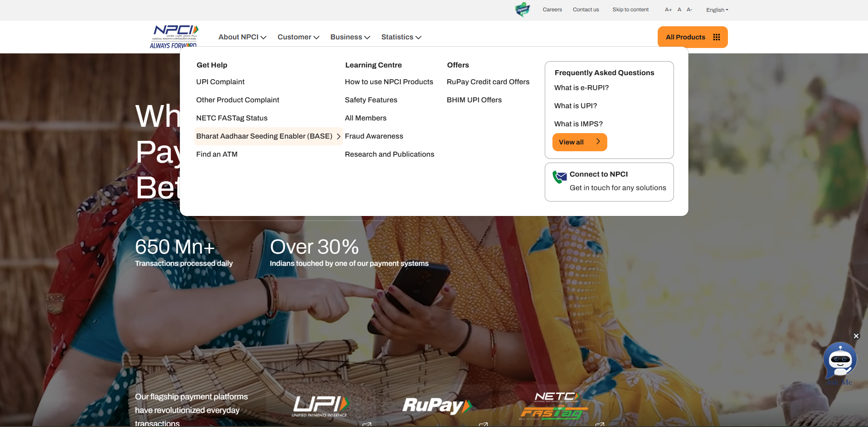Click the Connect to NPCI phone-mail icon

[559, 177]
